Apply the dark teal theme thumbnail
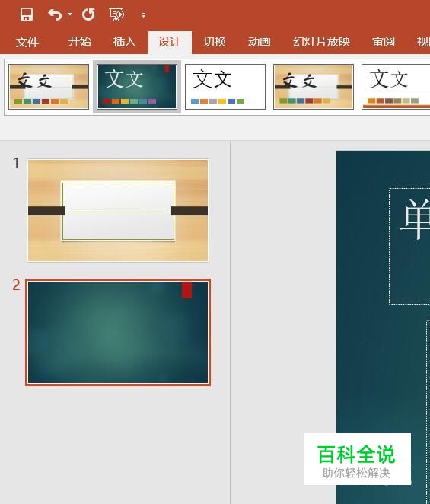The width and height of the screenshot is (430, 504). [137, 87]
